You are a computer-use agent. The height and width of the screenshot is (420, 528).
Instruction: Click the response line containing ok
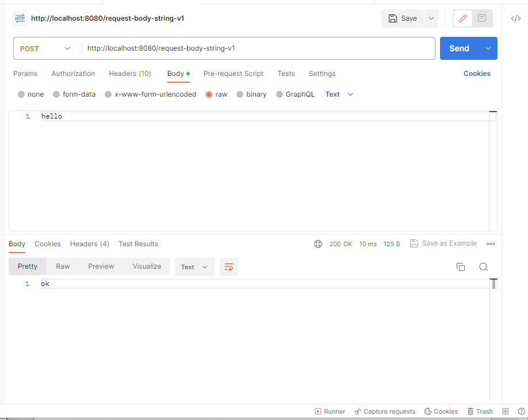(x=265, y=284)
